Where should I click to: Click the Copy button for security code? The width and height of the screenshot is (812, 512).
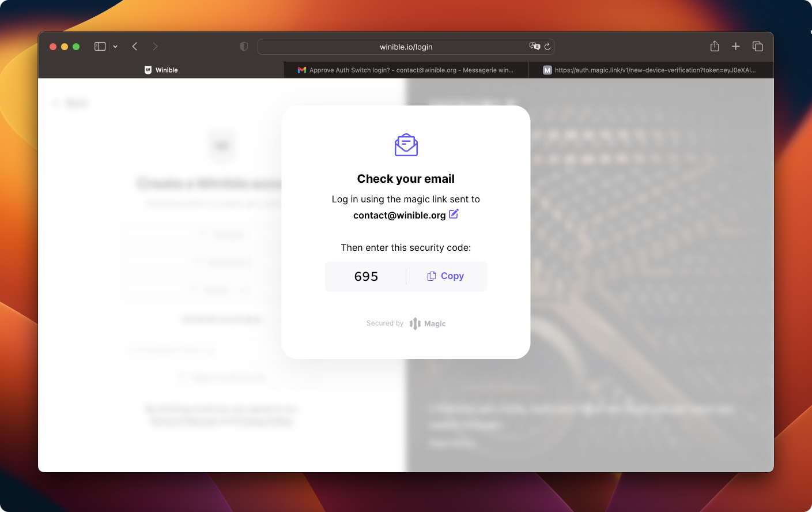[x=445, y=276]
